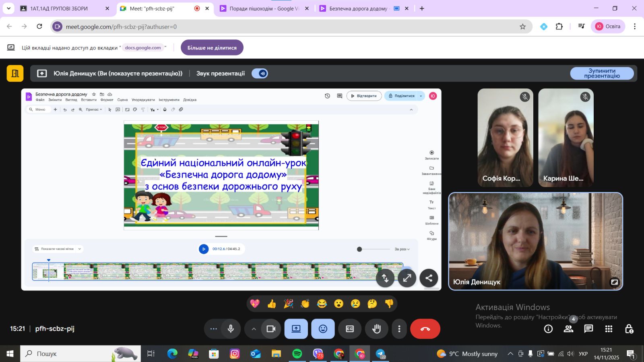
Task: Click the Більше не ділитися button
Action: pos(212,48)
